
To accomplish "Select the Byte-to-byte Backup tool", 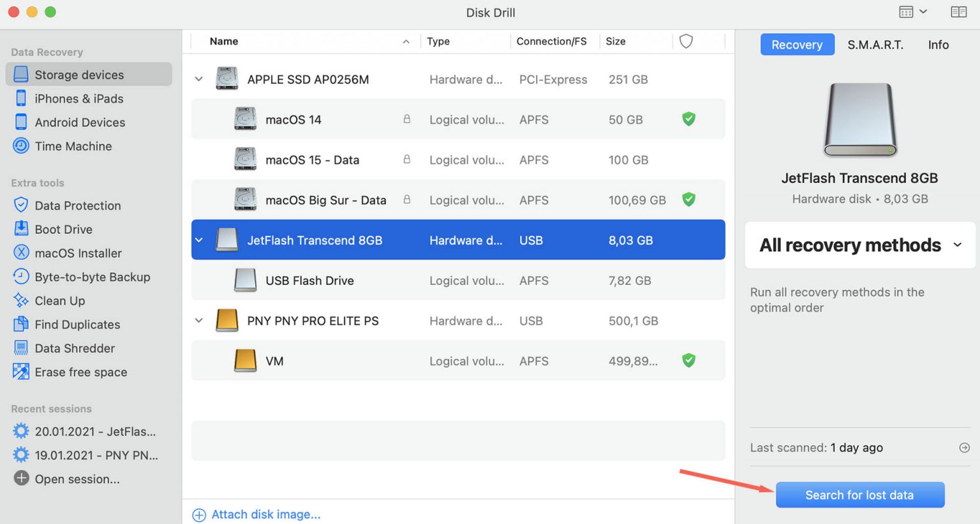I will [x=21, y=277].
